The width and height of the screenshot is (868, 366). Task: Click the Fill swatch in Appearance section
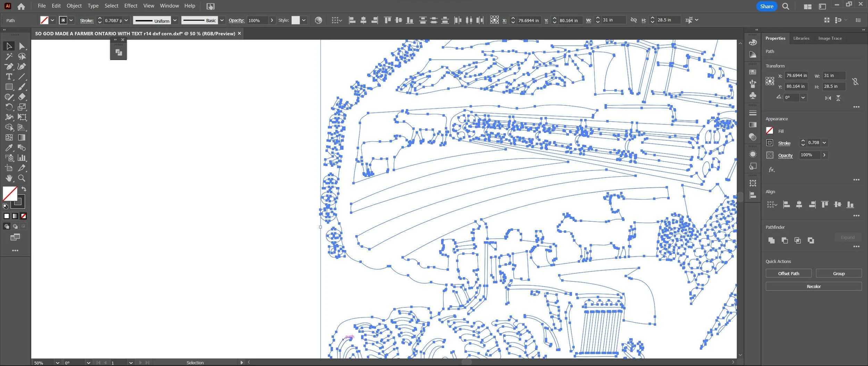[x=769, y=130]
